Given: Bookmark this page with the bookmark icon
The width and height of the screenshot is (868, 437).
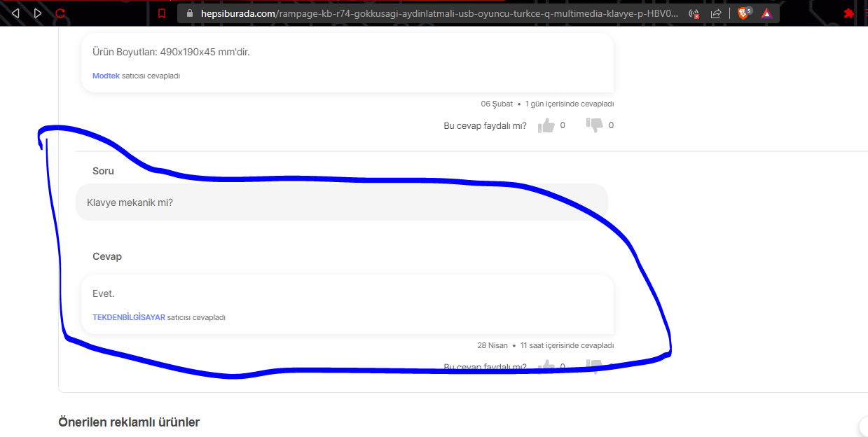Looking at the screenshot, I should click(x=162, y=13).
